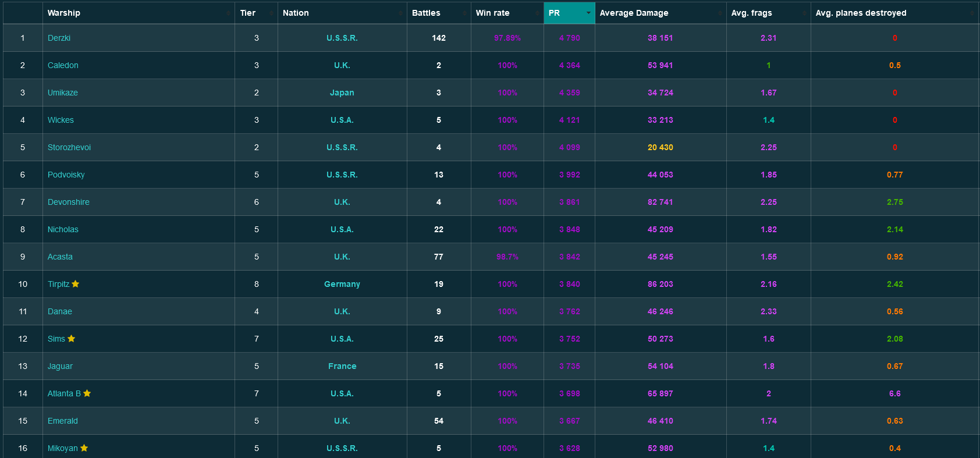980x458 pixels.
Task: Open the Caledon warship link
Action: click(63, 65)
